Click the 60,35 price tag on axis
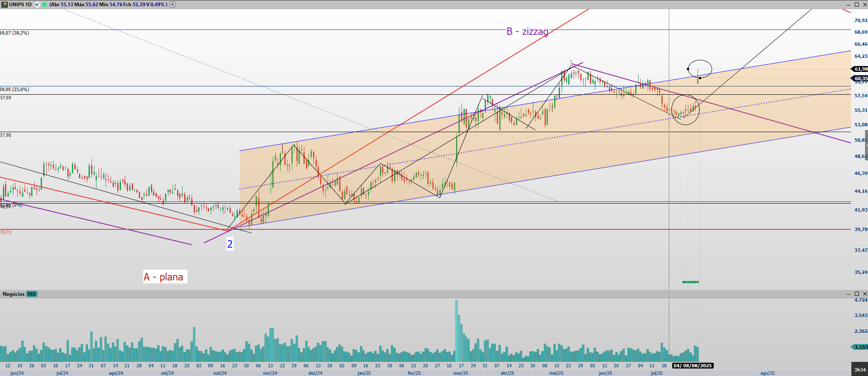 coord(860,78)
